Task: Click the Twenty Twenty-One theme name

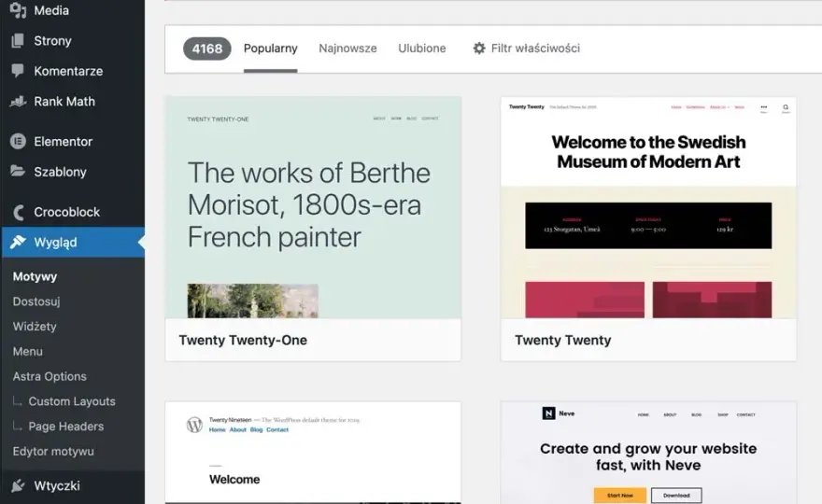Action: pos(243,340)
